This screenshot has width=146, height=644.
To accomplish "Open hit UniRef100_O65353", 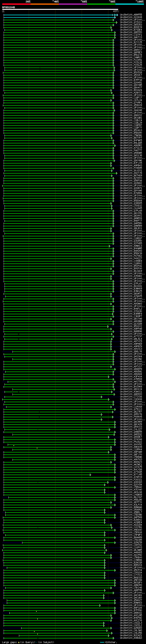I will point(131,25).
